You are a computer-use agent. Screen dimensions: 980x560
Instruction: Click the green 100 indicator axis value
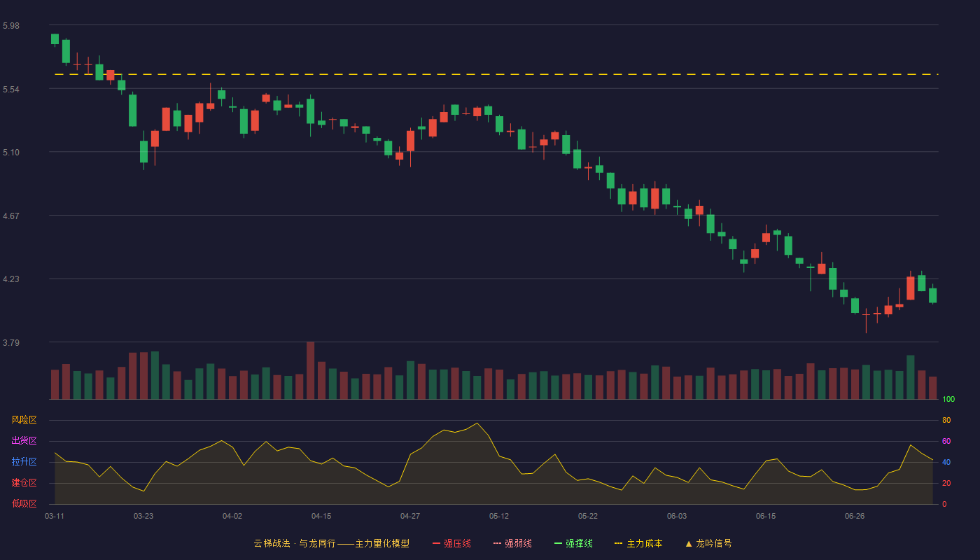948,400
